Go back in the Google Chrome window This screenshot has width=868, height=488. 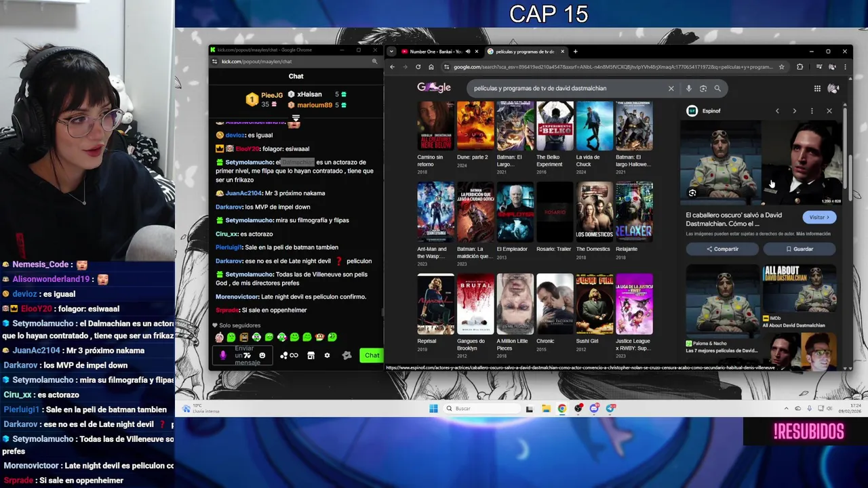pyautogui.click(x=392, y=67)
